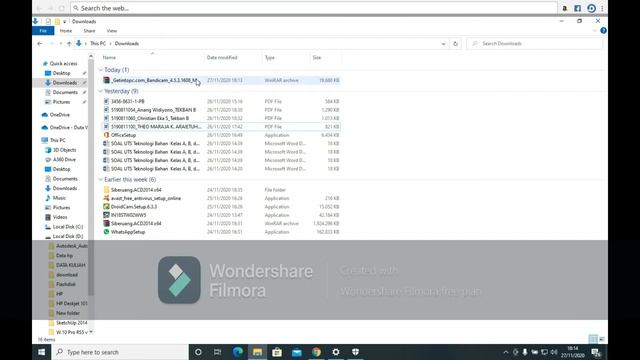
Task: Open File Explorer taskbar icon
Action: (257, 352)
